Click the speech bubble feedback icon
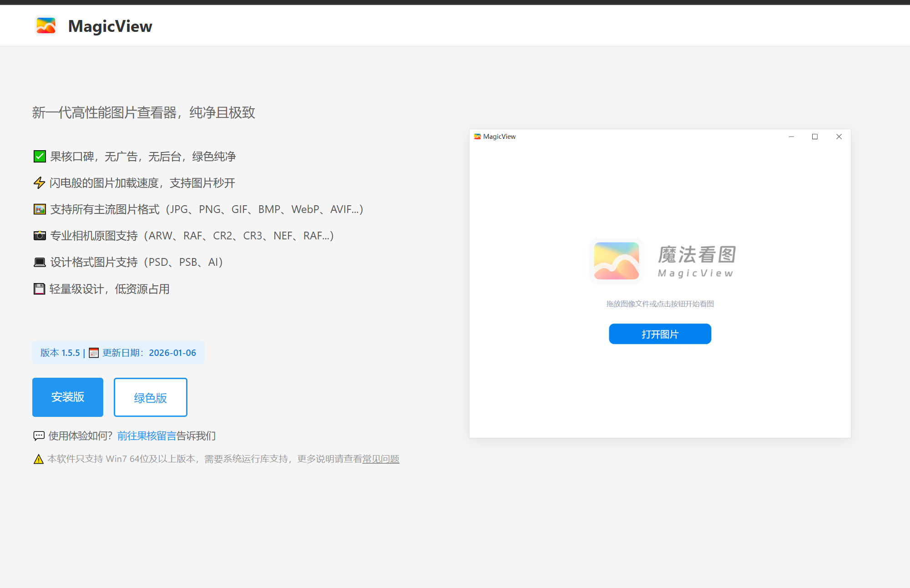This screenshot has width=910, height=588. (39, 436)
